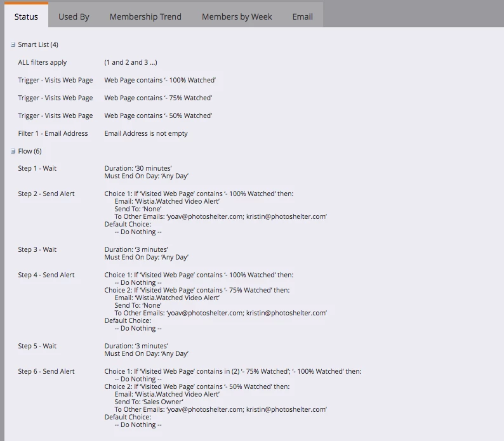Select 'Step 1 - Wait' label
The height and width of the screenshot is (441, 504).
[x=37, y=168]
